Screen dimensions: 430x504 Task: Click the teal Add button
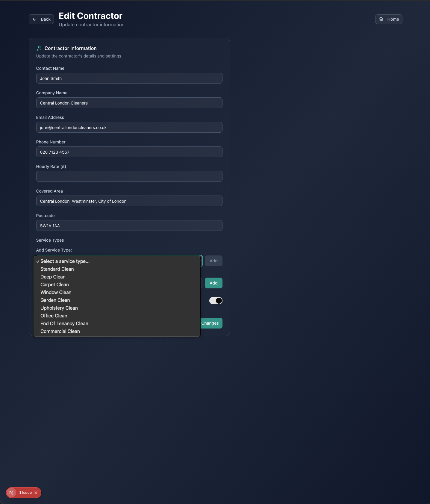[x=214, y=283]
